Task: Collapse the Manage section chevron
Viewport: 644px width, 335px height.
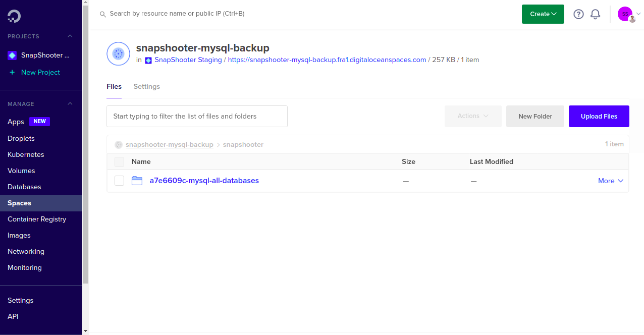Action: click(x=70, y=103)
